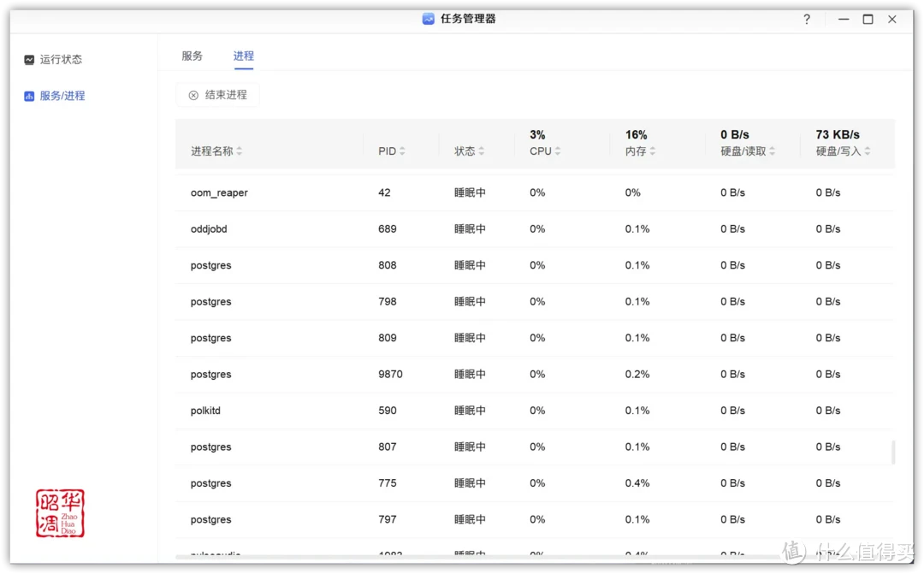Select the polkitd process row
The height and width of the screenshot is (574, 924).
click(205, 411)
